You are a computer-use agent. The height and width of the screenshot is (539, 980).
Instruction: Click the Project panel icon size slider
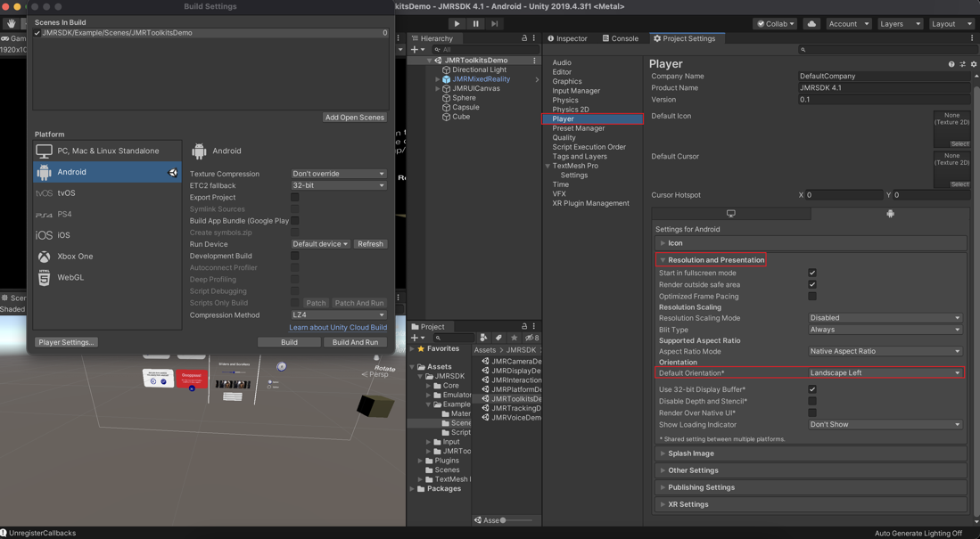504,520
